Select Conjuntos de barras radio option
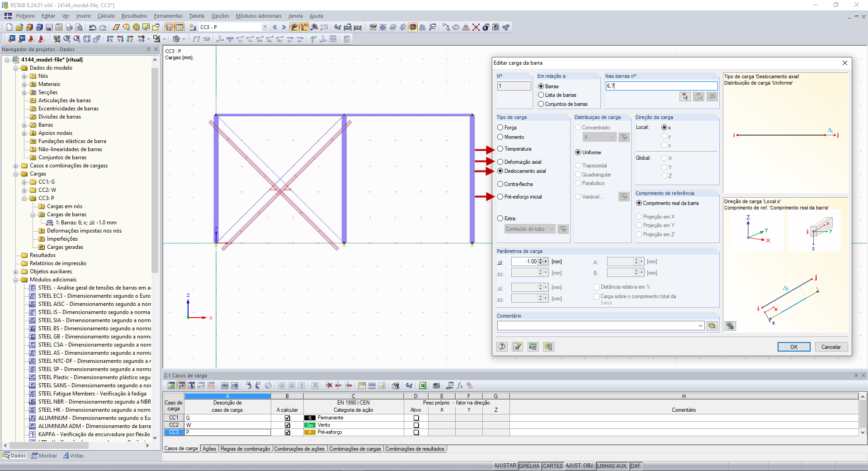 click(541, 104)
